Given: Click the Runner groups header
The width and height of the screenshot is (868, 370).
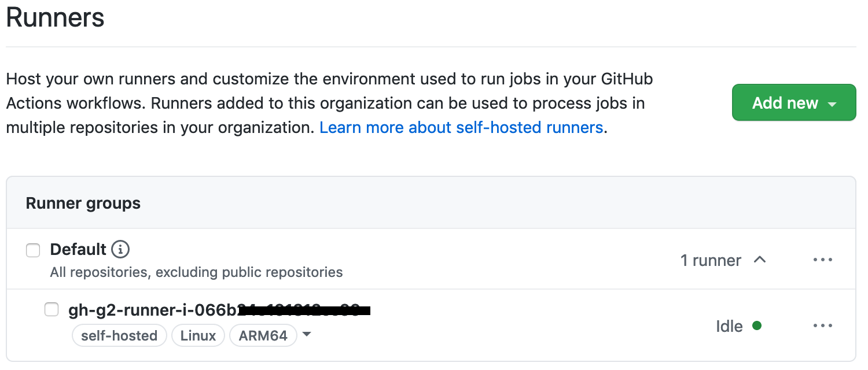Looking at the screenshot, I should tap(83, 203).
